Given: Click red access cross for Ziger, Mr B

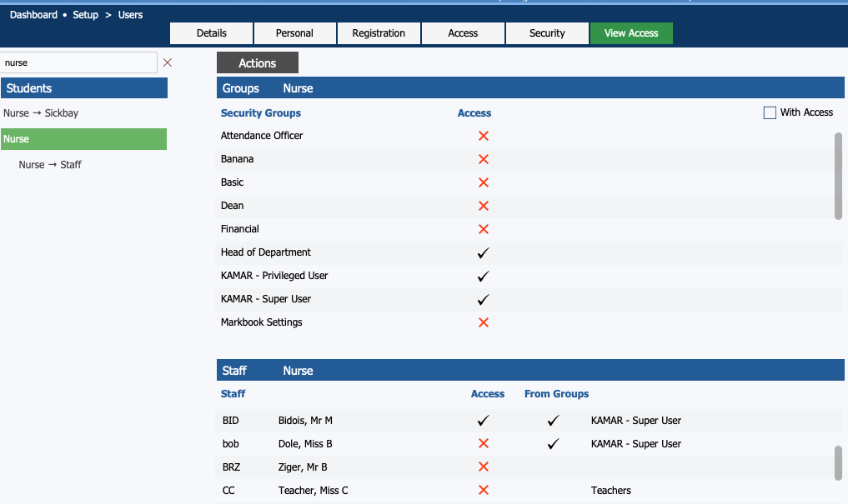Looking at the screenshot, I should [483, 467].
